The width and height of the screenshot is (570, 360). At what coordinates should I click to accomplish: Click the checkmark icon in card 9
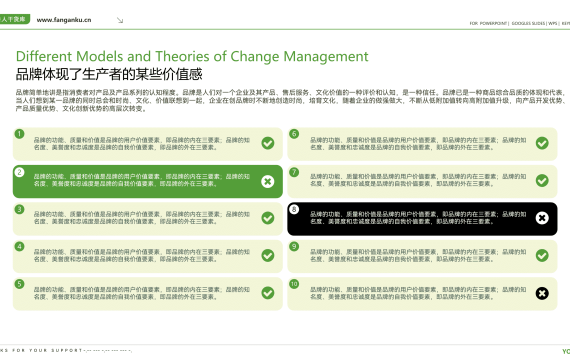[542, 256]
